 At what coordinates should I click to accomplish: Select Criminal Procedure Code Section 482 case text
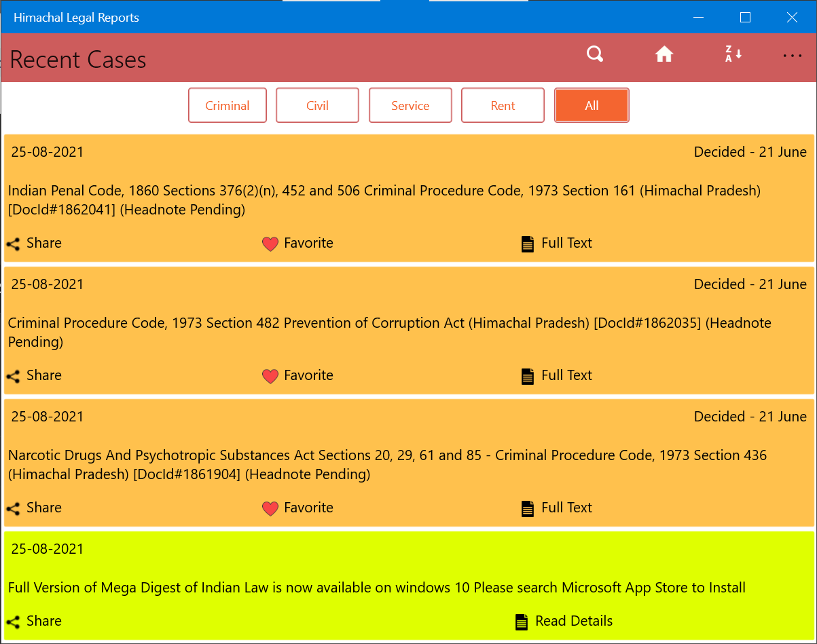tap(390, 333)
